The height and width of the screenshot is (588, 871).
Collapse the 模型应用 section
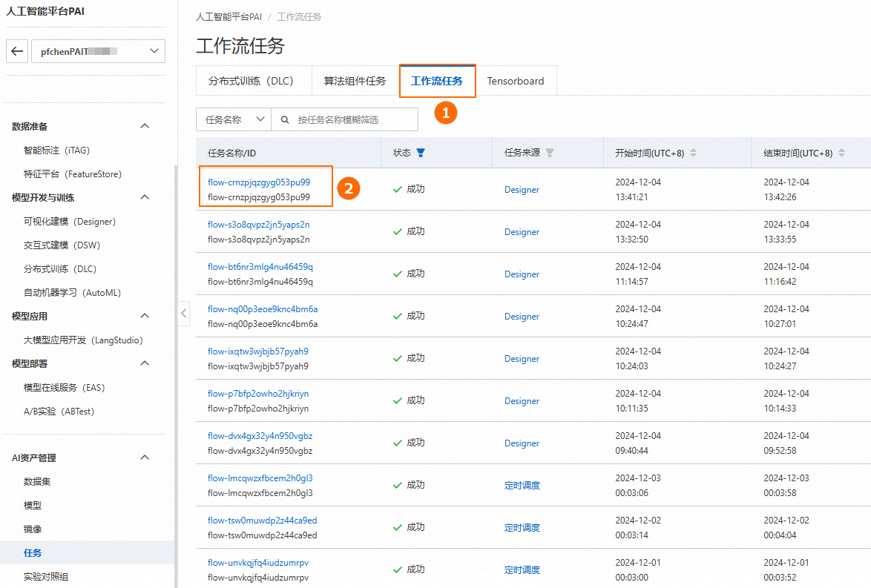(145, 316)
